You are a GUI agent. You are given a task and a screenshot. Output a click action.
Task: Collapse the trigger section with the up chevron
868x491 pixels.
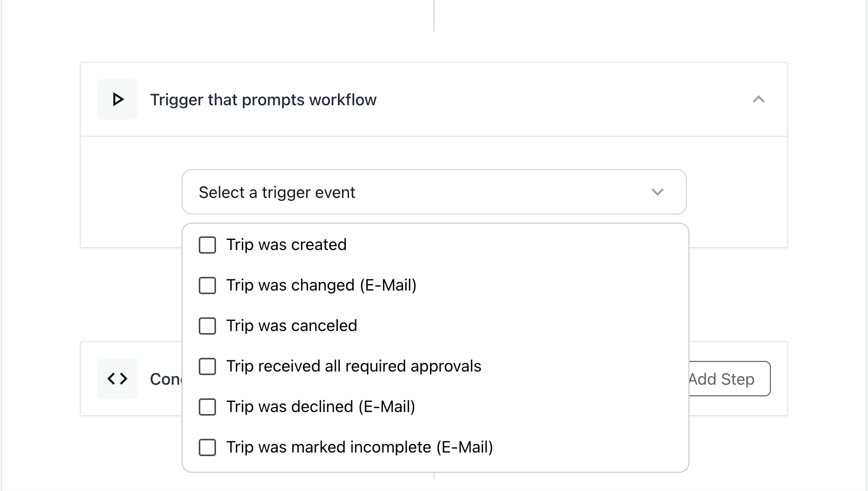coord(758,99)
